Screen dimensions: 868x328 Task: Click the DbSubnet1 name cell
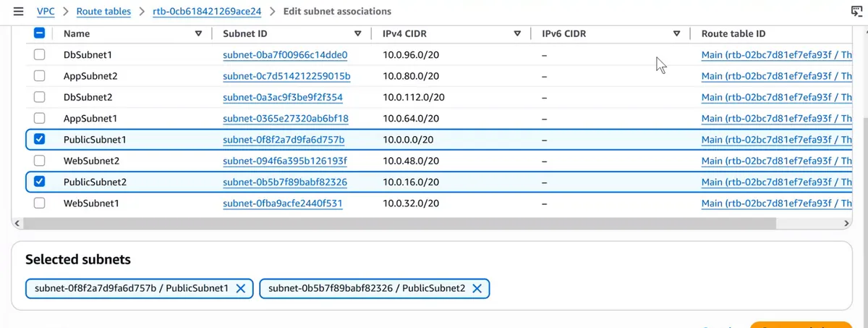88,55
